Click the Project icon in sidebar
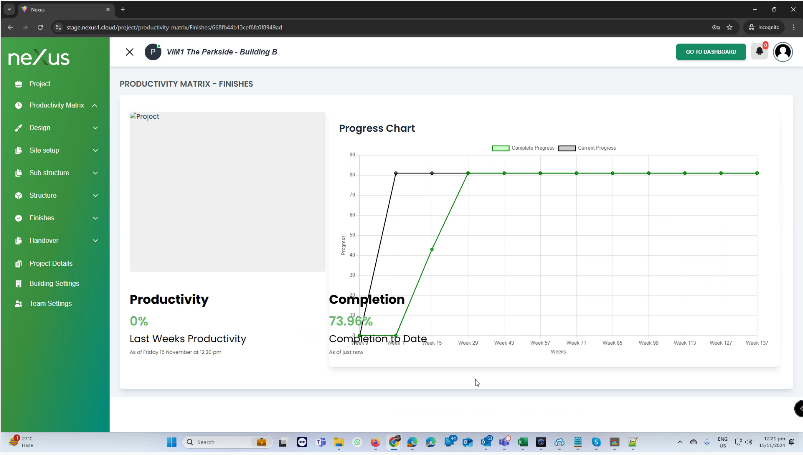 [19, 84]
